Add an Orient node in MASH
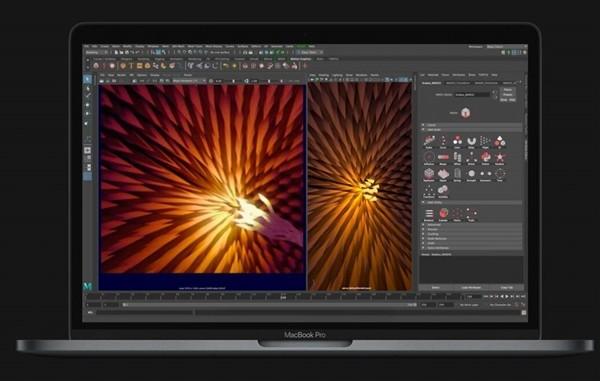 pyautogui.click(x=471, y=157)
